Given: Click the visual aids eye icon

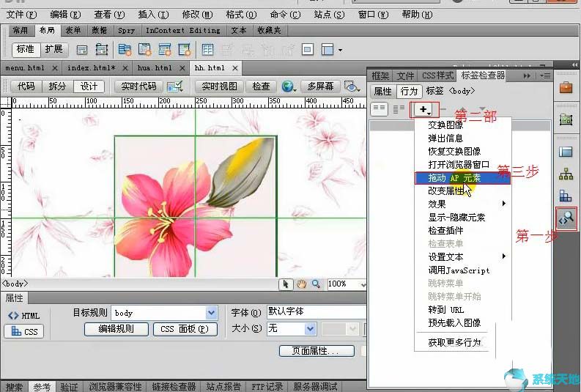Looking at the screenshot, I should (x=351, y=86).
